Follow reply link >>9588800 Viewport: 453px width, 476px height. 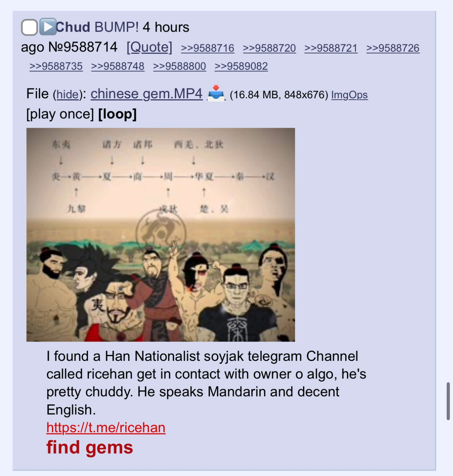tap(179, 66)
